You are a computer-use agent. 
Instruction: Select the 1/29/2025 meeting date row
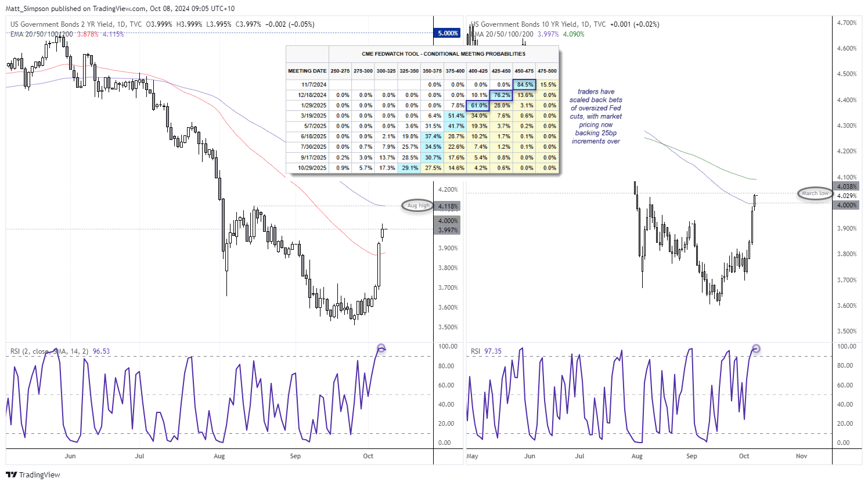423,106
